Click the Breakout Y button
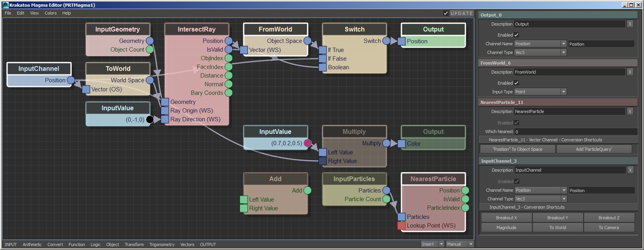Screen dimensions: 644x250 click(x=558, y=218)
